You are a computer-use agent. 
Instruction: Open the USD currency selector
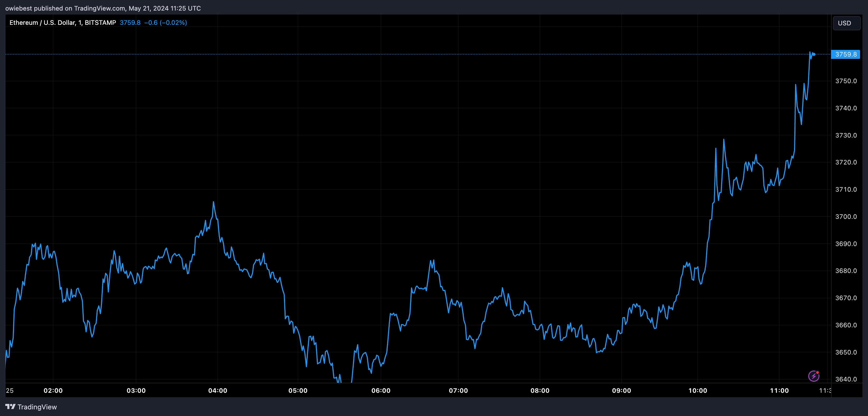846,23
